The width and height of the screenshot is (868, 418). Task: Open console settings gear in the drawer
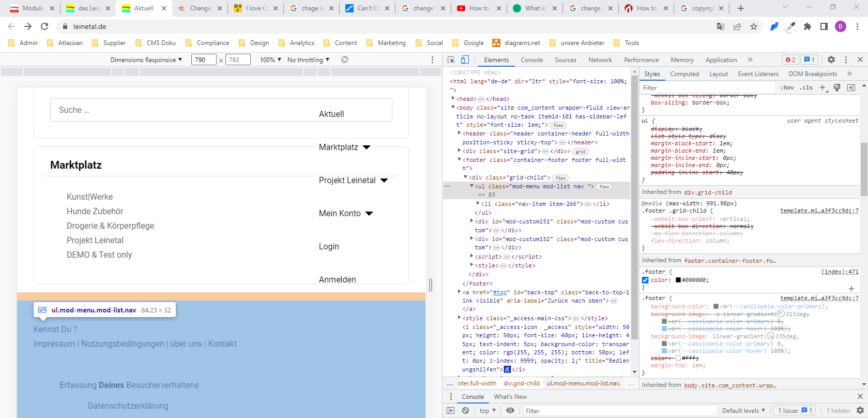[x=860, y=410]
